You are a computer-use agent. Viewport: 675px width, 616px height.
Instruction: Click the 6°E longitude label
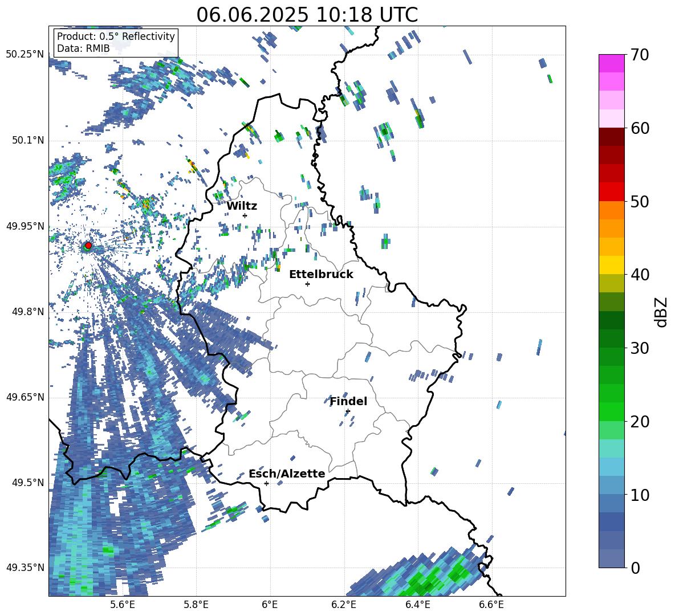[x=270, y=605]
